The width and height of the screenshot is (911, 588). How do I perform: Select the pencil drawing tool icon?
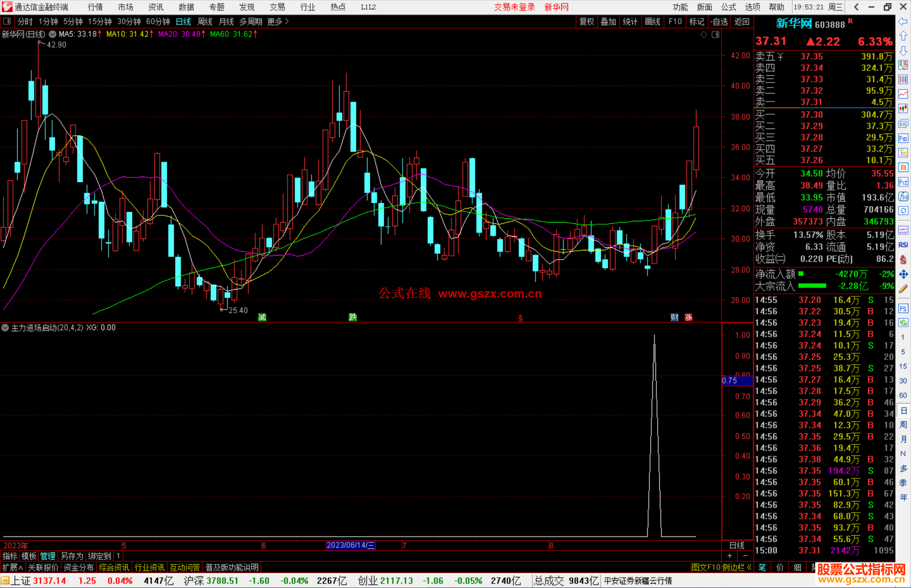[x=903, y=289]
